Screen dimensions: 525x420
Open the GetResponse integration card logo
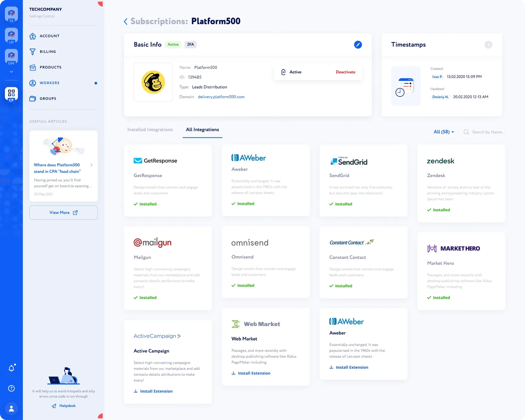coord(155,161)
